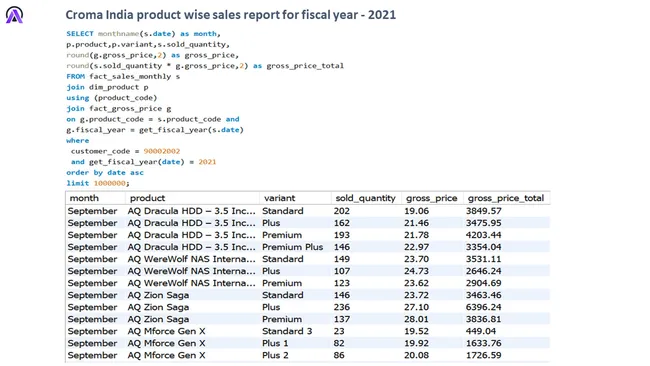Click the limit value 1000000

tap(109, 183)
